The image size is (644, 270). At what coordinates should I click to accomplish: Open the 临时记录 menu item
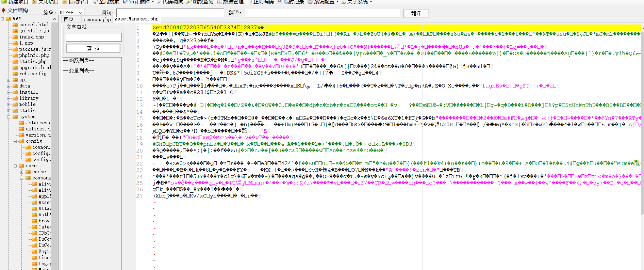[x=291, y=2]
